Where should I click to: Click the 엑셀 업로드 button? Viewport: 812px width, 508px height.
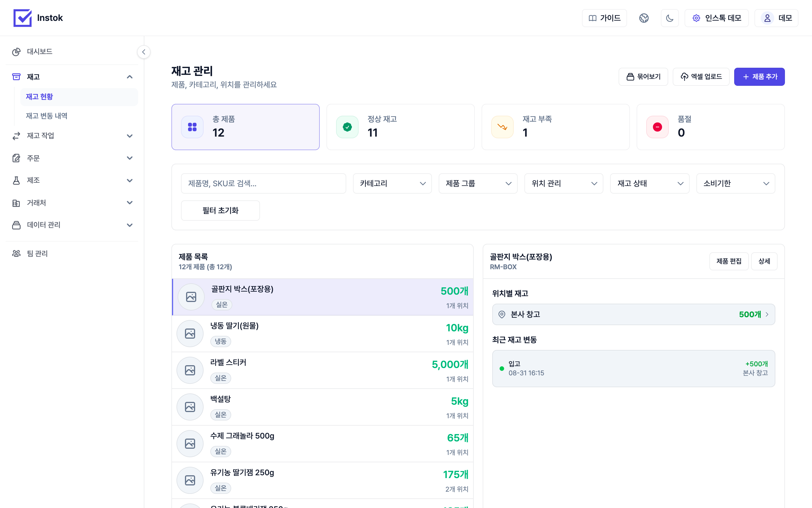point(701,76)
